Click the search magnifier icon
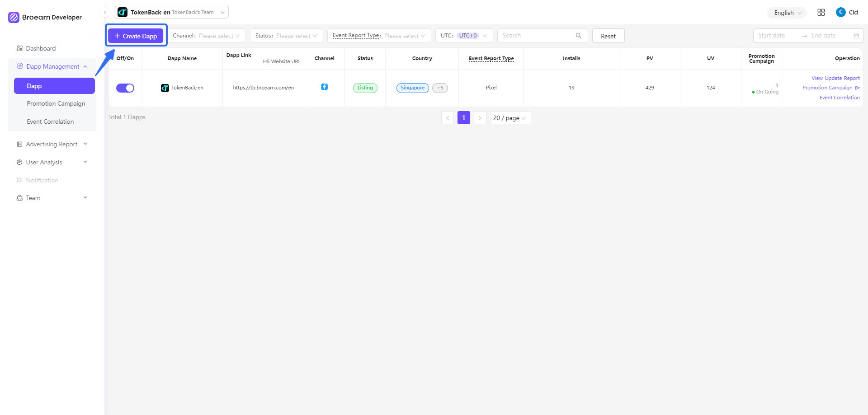Viewport: 868px width, 415px height. tap(578, 36)
